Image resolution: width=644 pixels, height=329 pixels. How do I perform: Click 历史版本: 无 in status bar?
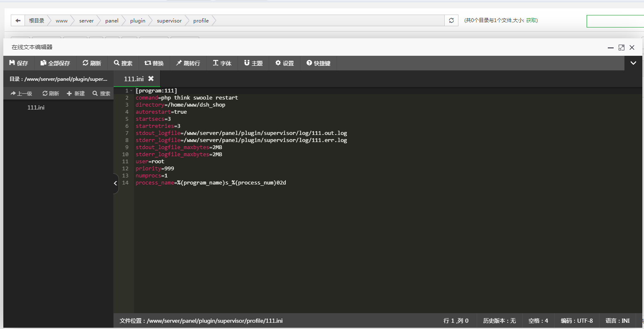(499, 321)
